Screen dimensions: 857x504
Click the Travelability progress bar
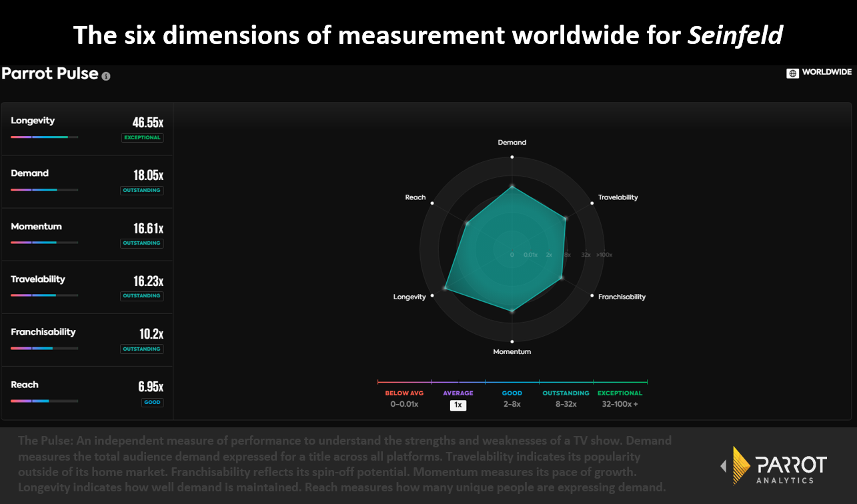click(x=44, y=295)
